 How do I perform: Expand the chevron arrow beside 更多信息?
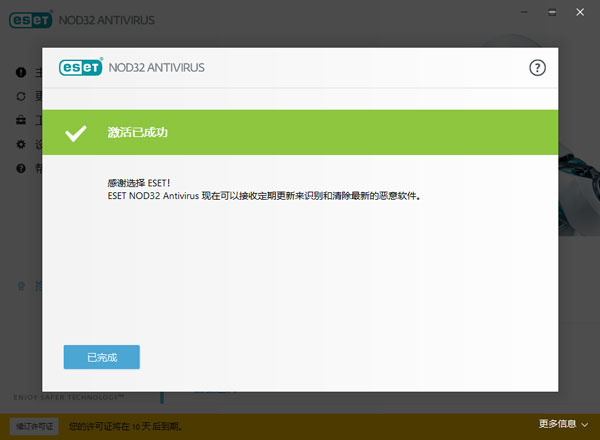585,426
